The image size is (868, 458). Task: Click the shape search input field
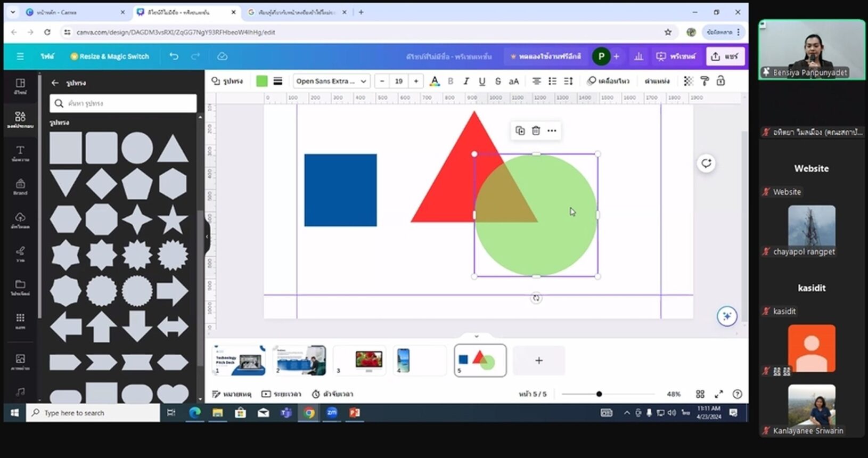pyautogui.click(x=124, y=103)
